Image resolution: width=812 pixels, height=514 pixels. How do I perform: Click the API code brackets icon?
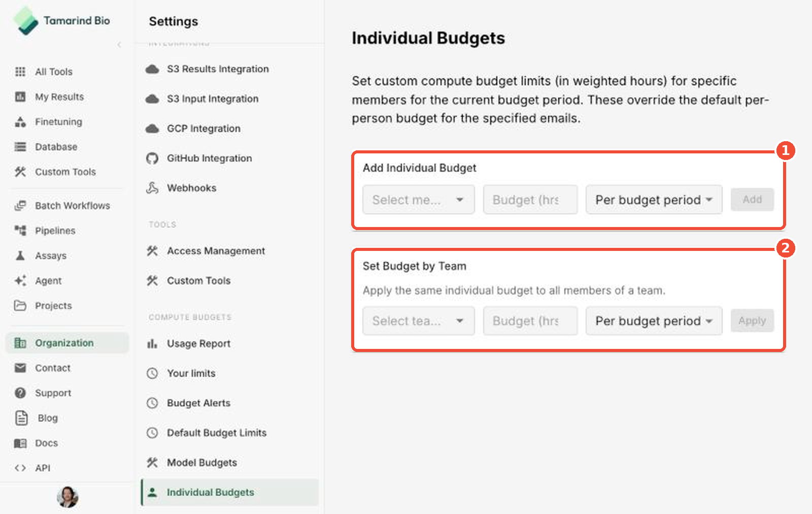(20, 468)
